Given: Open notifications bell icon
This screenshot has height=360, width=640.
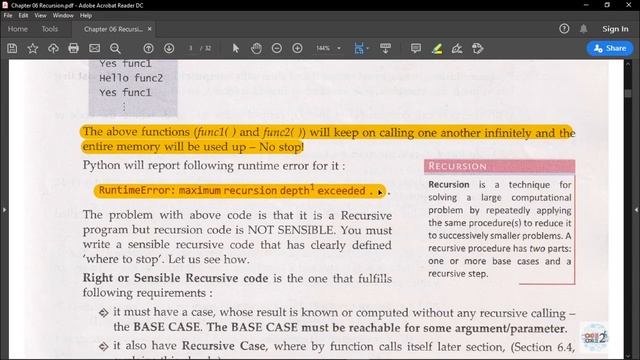Looking at the screenshot, I should click(584, 29).
